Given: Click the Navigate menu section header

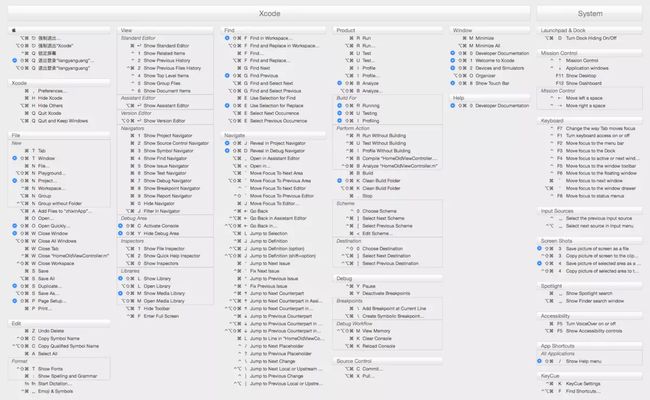Looking at the screenshot, I should pyautogui.click(x=274, y=136).
